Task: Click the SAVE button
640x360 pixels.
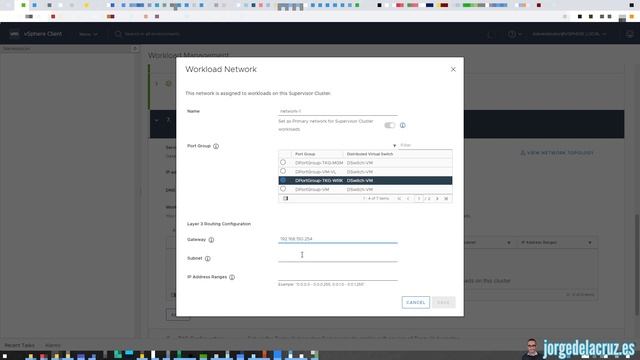Action: (x=443, y=302)
